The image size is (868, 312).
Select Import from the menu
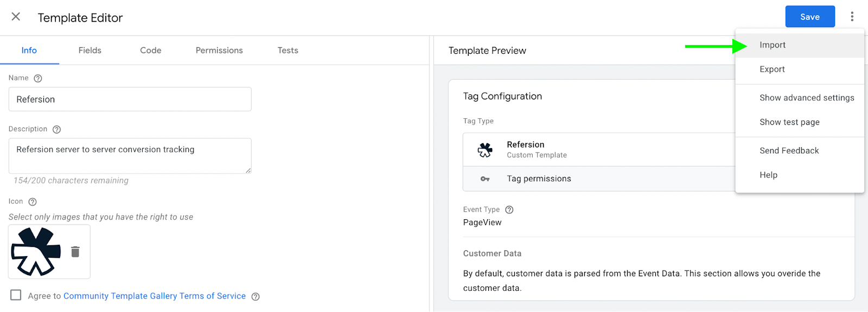click(800, 45)
